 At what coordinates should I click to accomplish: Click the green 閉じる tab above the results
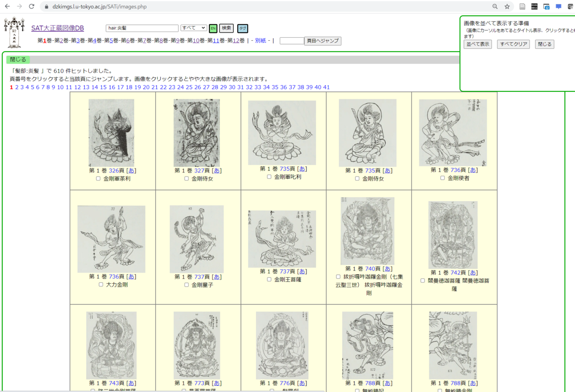click(x=18, y=60)
